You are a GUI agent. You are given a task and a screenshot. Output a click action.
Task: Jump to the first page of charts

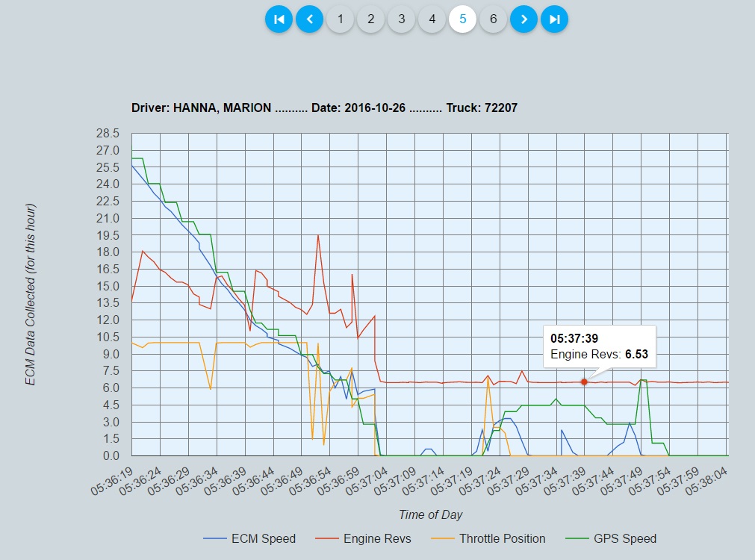click(279, 19)
